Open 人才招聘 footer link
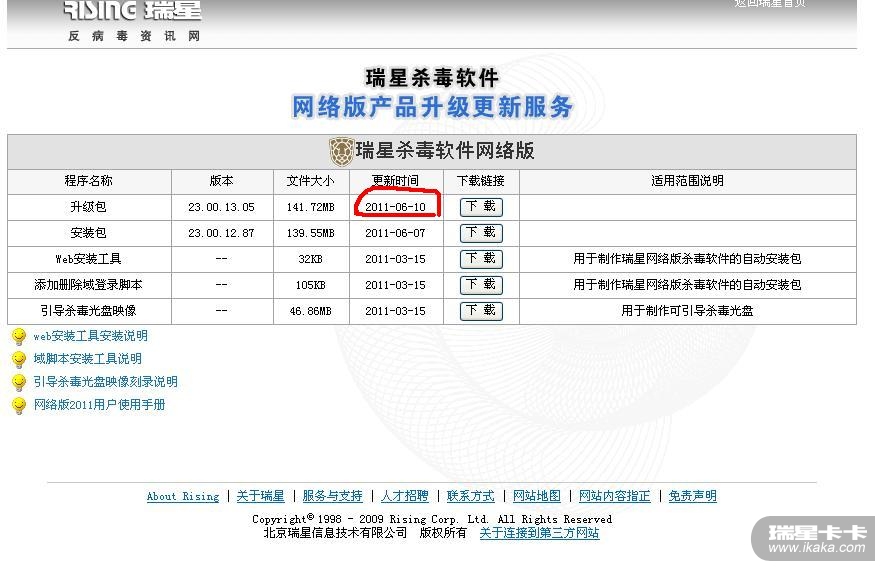 click(404, 496)
